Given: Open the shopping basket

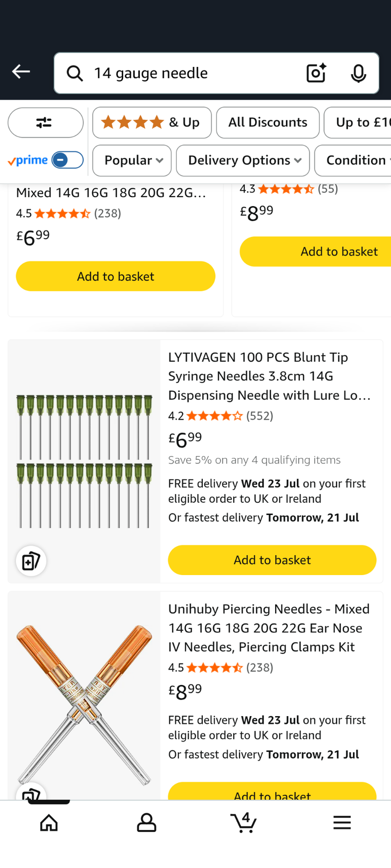Looking at the screenshot, I should [x=244, y=823].
